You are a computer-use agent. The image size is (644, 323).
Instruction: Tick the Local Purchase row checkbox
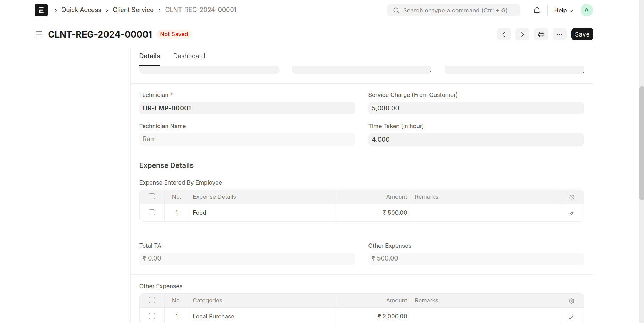[x=152, y=316]
